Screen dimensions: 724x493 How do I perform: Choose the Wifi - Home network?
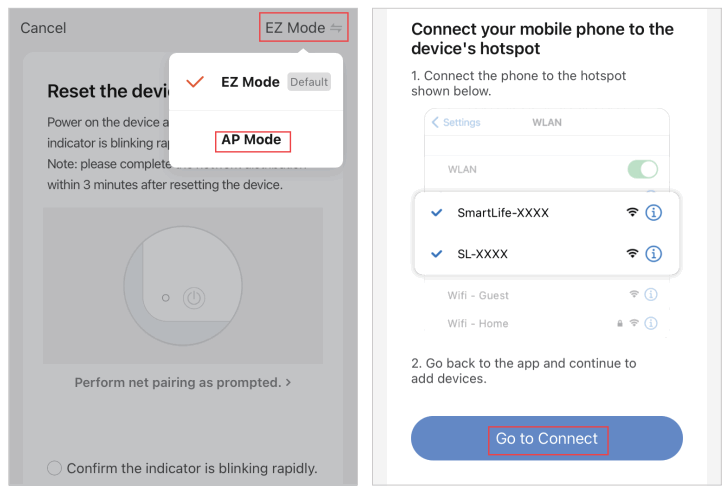point(478,323)
